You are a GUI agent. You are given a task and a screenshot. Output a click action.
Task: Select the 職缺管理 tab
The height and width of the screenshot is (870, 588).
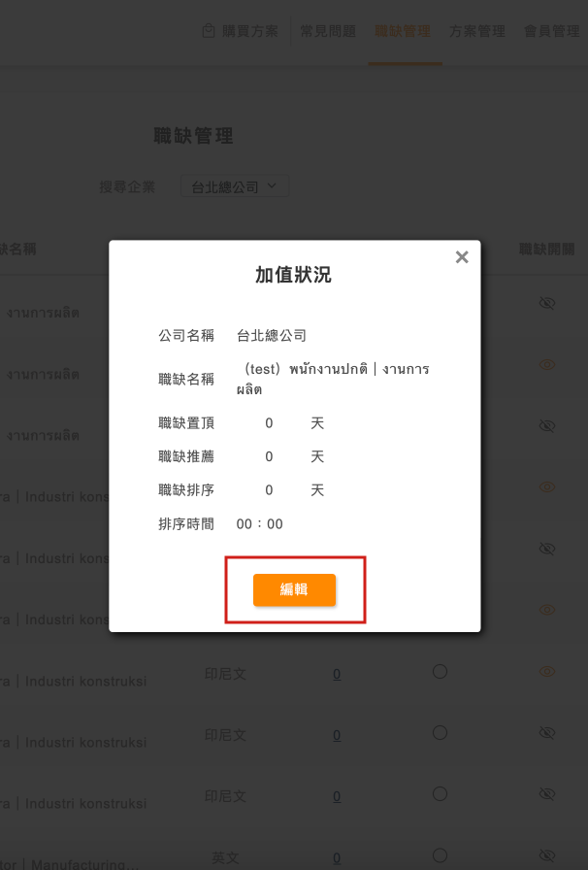[403, 31]
